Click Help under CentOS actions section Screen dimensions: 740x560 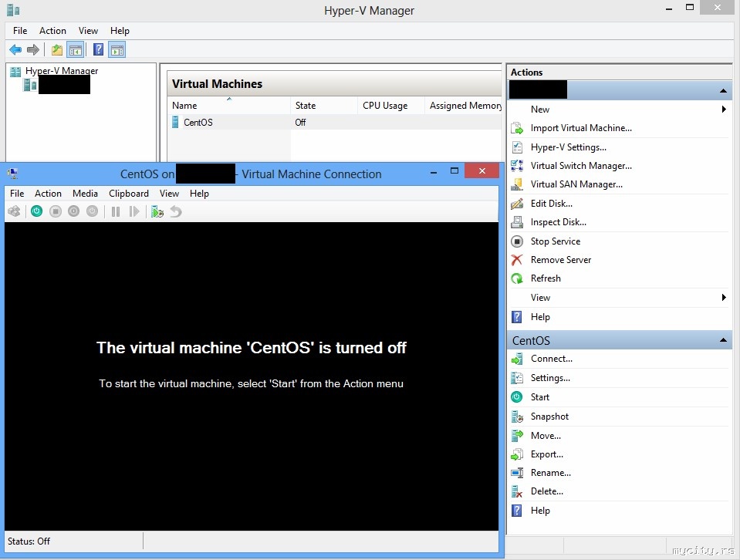tap(540, 511)
